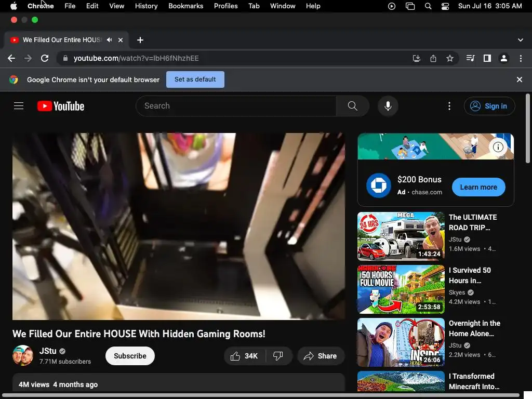
Task: View site information lock icon
Action: point(65,58)
